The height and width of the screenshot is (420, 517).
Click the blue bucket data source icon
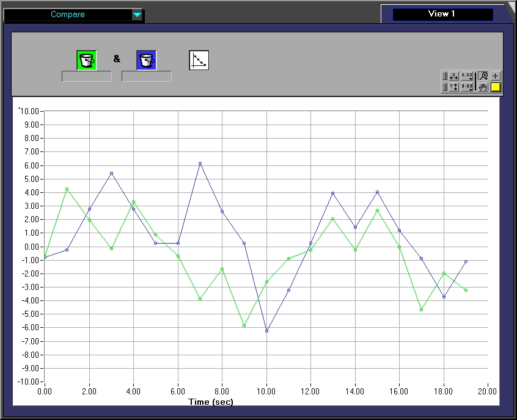pyautogui.click(x=146, y=60)
